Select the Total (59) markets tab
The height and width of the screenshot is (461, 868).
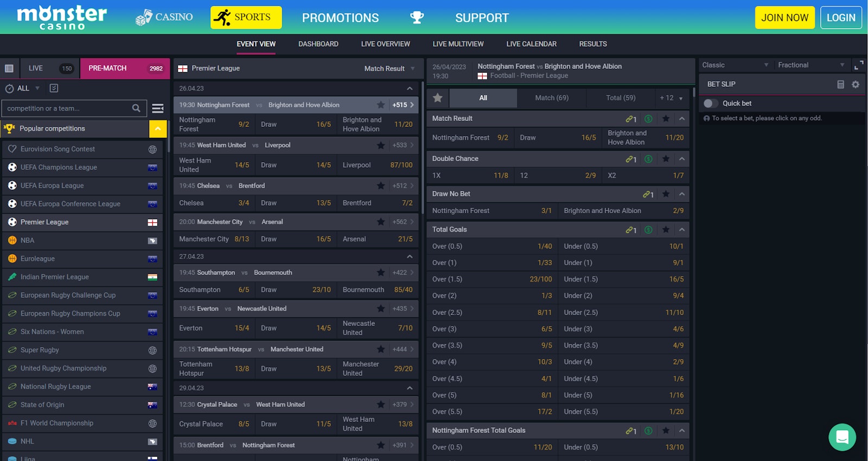pos(621,98)
